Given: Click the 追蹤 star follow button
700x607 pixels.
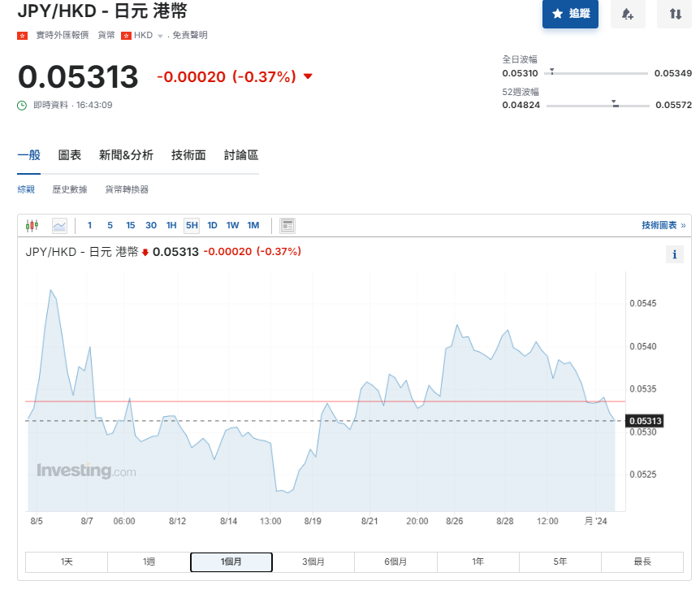Looking at the screenshot, I should click(570, 14).
